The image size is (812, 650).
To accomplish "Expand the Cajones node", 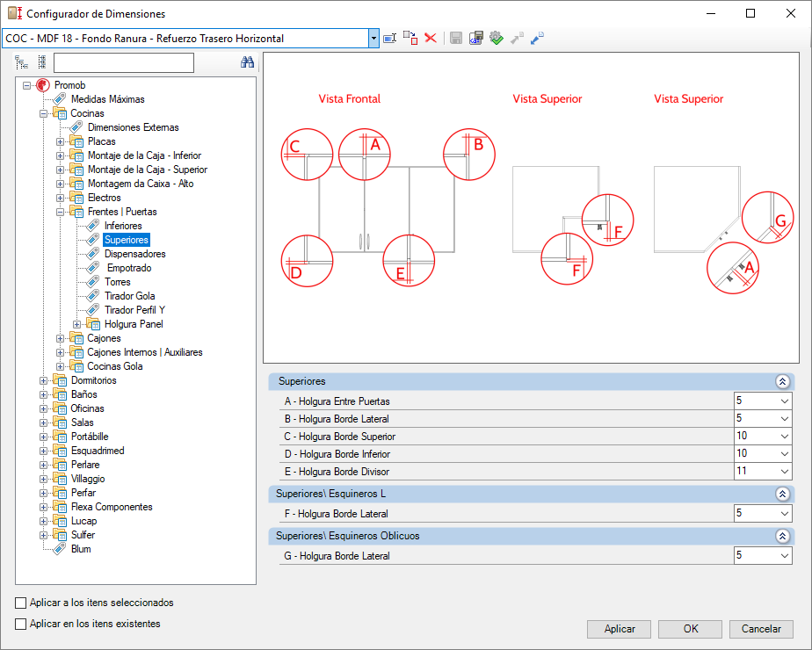I will click(60, 338).
